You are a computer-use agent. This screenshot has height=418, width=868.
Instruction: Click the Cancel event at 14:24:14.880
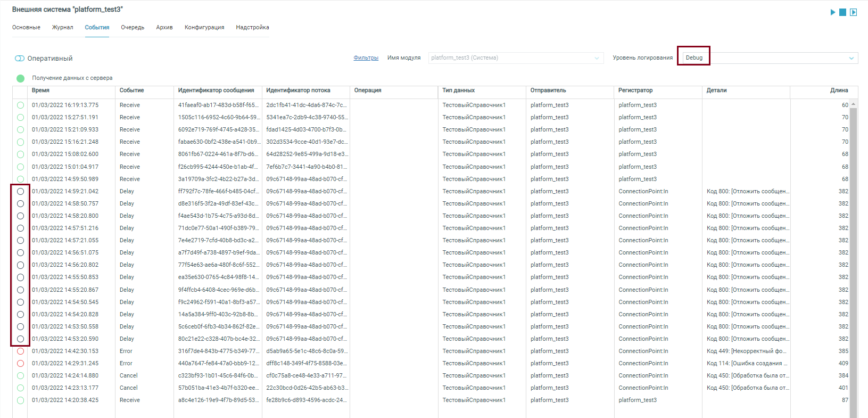129,376
